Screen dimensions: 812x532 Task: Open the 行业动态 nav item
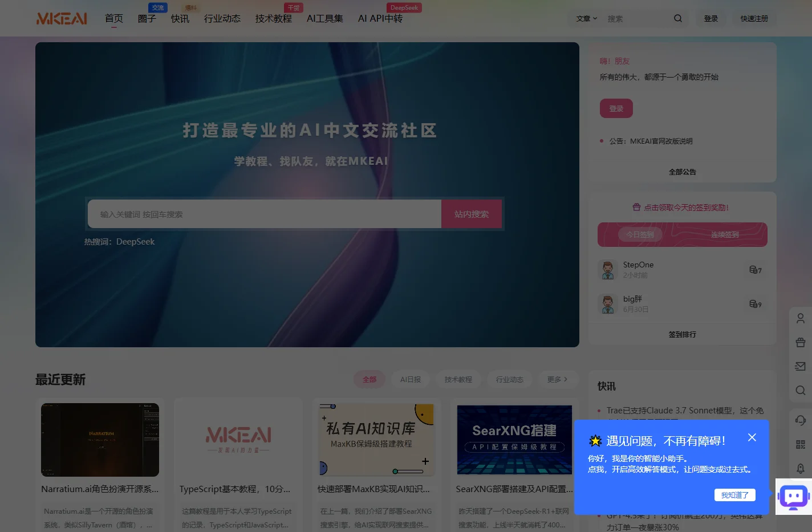[222, 19]
